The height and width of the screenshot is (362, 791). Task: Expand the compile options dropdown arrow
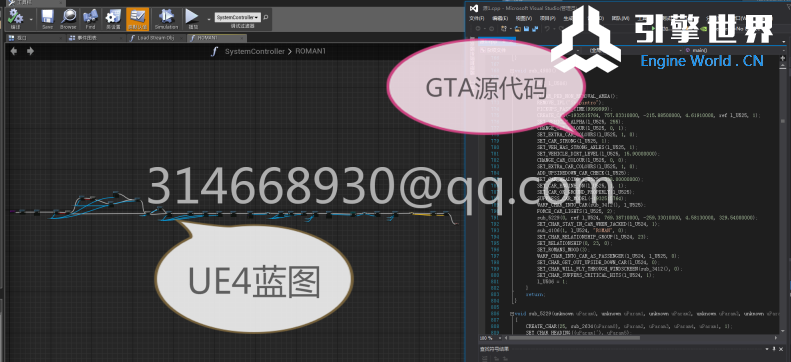click(x=32, y=19)
